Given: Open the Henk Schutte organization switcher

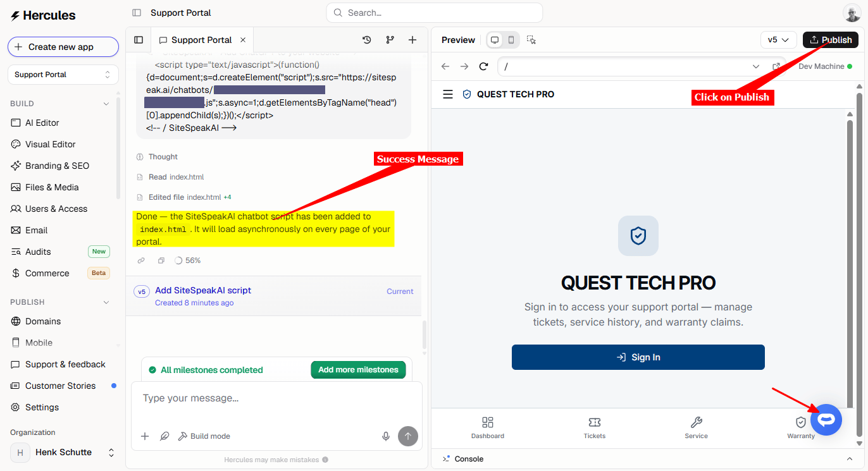Looking at the screenshot, I should coord(63,452).
